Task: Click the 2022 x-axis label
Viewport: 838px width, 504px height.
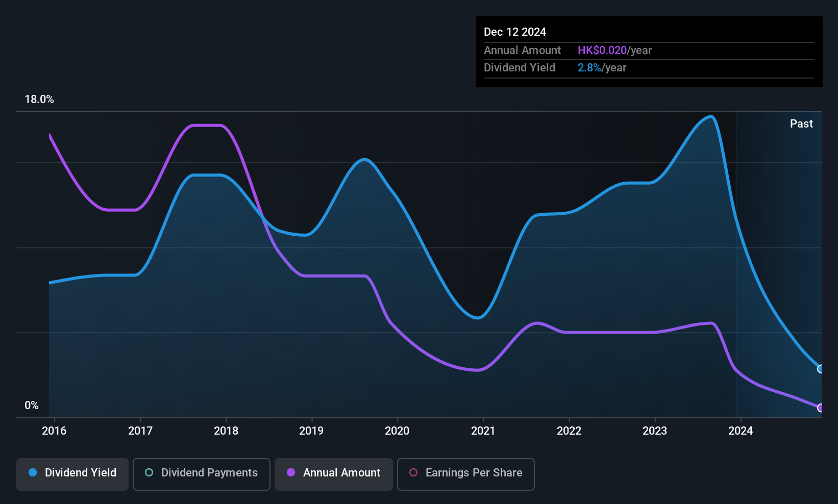Action: point(569,431)
